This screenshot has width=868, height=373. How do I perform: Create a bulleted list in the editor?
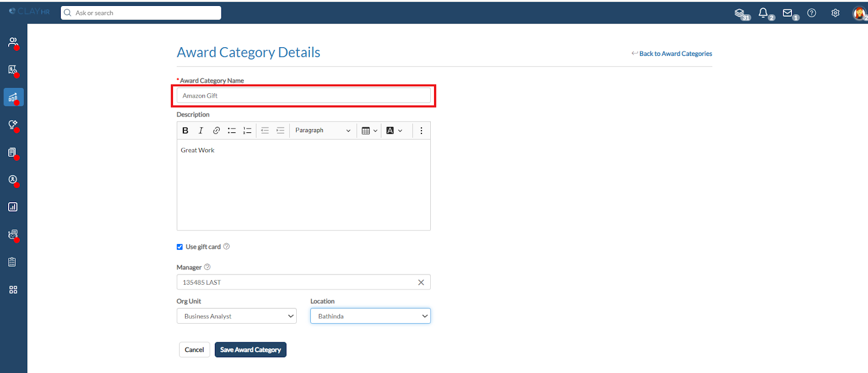coord(232,131)
